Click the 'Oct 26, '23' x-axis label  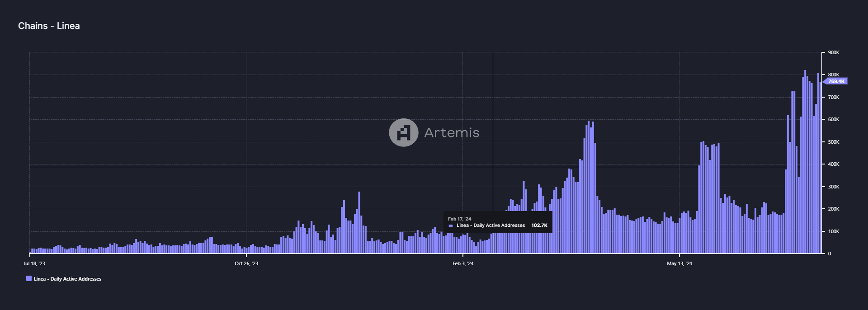[246, 263]
